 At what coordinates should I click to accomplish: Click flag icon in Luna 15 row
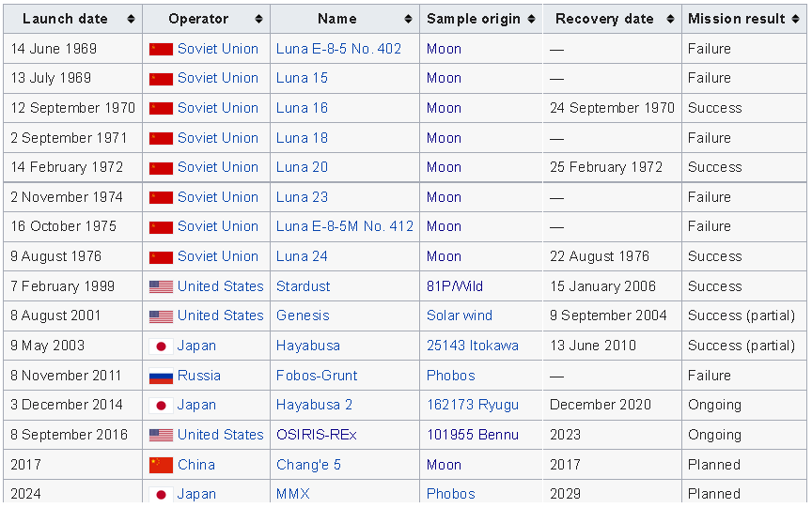pyautogui.click(x=161, y=79)
